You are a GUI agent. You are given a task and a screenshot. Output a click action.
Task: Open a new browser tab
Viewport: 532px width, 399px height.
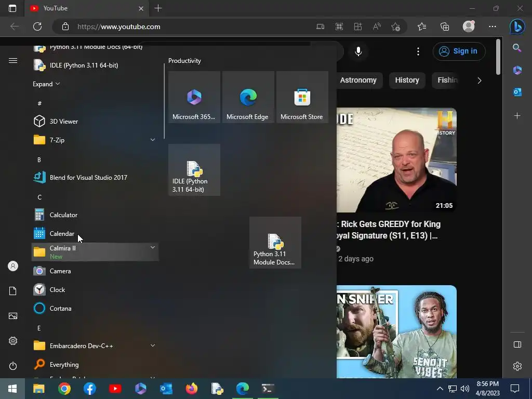[158, 8]
